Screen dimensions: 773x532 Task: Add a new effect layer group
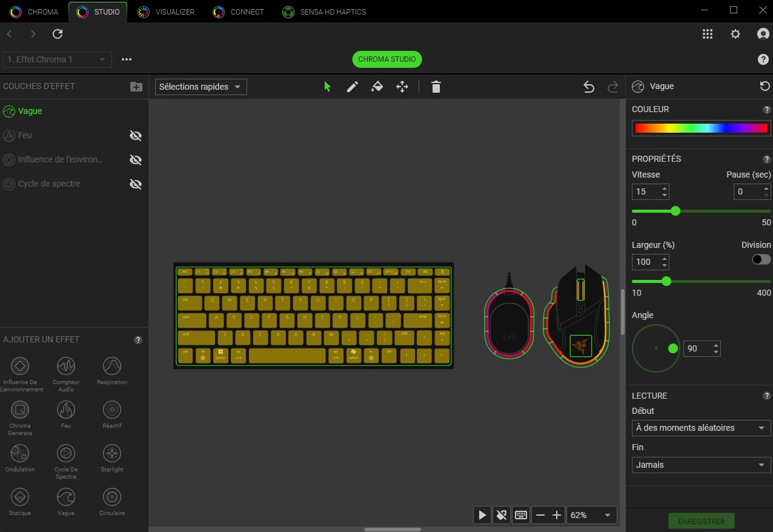pyautogui.click(x=136, y=87)
